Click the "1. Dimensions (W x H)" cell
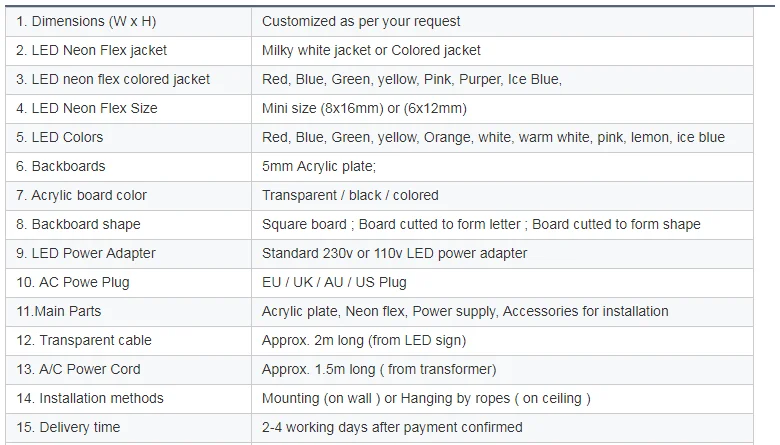The image size is (780, 445). (86, 21)
